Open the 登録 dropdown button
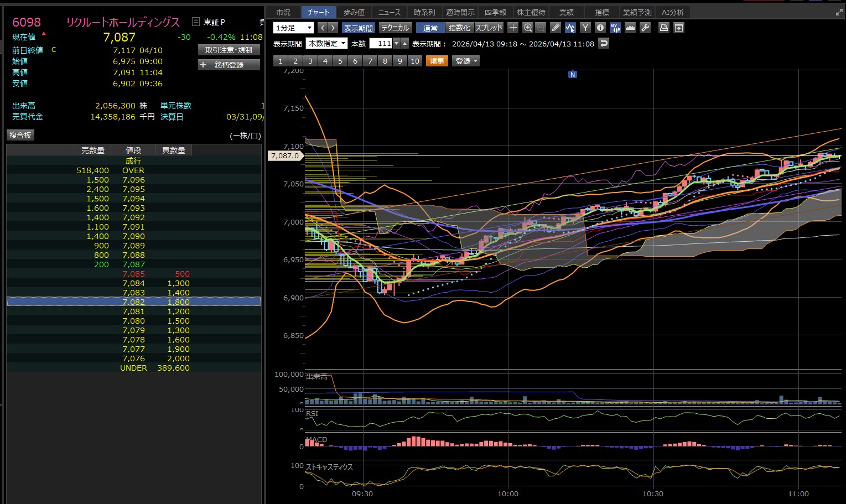Image resolution: width=846 pixels, height=504 pixels. pyautogui.click(x=466, y=61)
